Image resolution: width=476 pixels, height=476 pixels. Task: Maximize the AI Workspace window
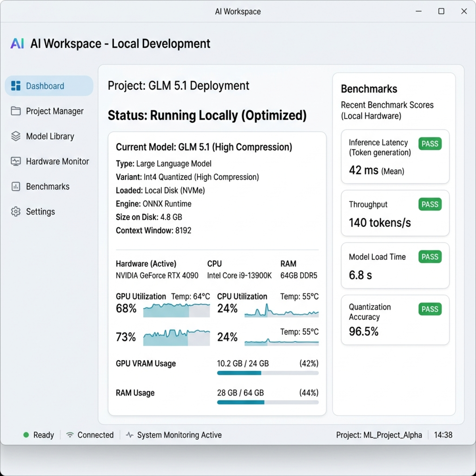tap(441, 11)
